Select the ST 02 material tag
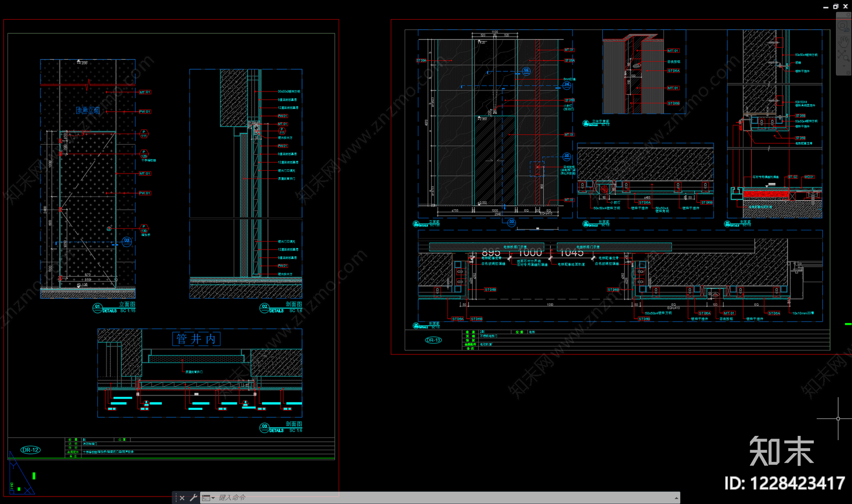This screenshot has width=852, height=504. (x=793, y=177)
